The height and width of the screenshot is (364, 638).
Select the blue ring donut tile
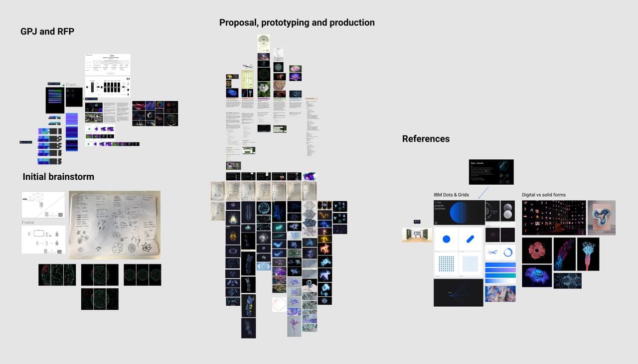click(508, 252)
